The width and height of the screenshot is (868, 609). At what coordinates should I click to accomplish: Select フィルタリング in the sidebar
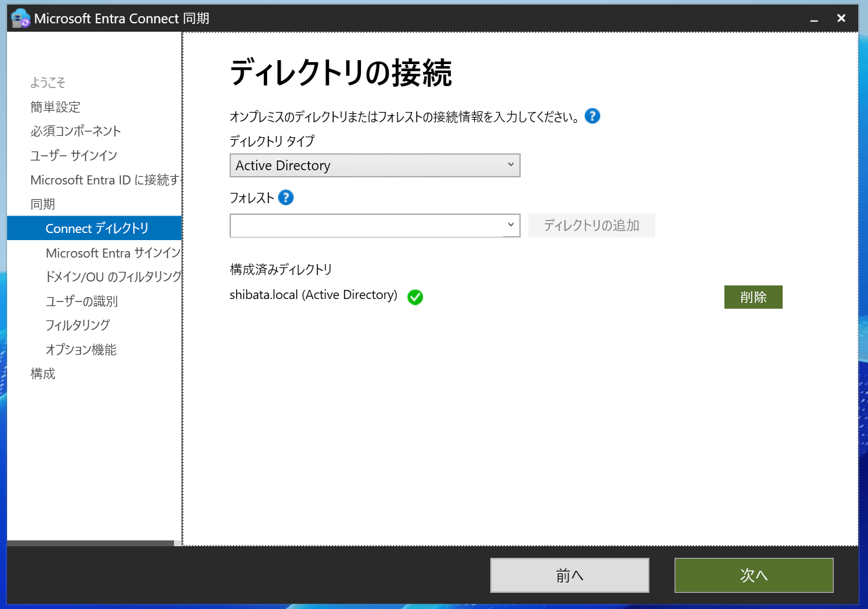(78, 325)
